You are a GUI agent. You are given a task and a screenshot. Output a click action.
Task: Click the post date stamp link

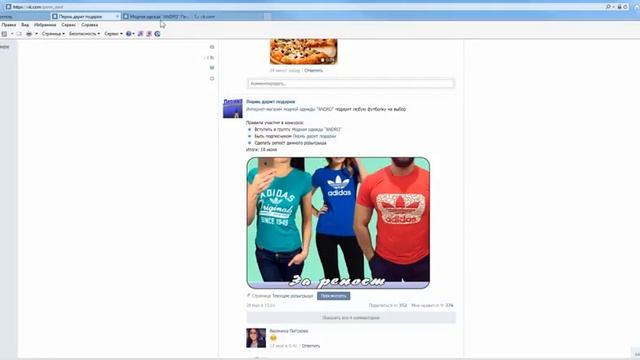coord(260,305)
